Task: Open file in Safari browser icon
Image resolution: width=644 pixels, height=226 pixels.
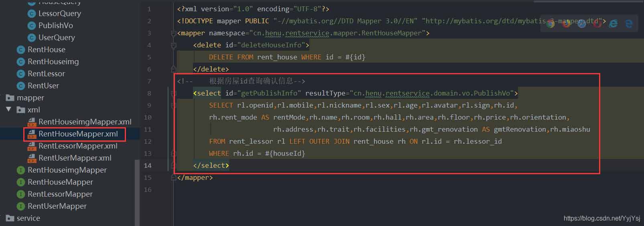Action: (x=582, y=23)
